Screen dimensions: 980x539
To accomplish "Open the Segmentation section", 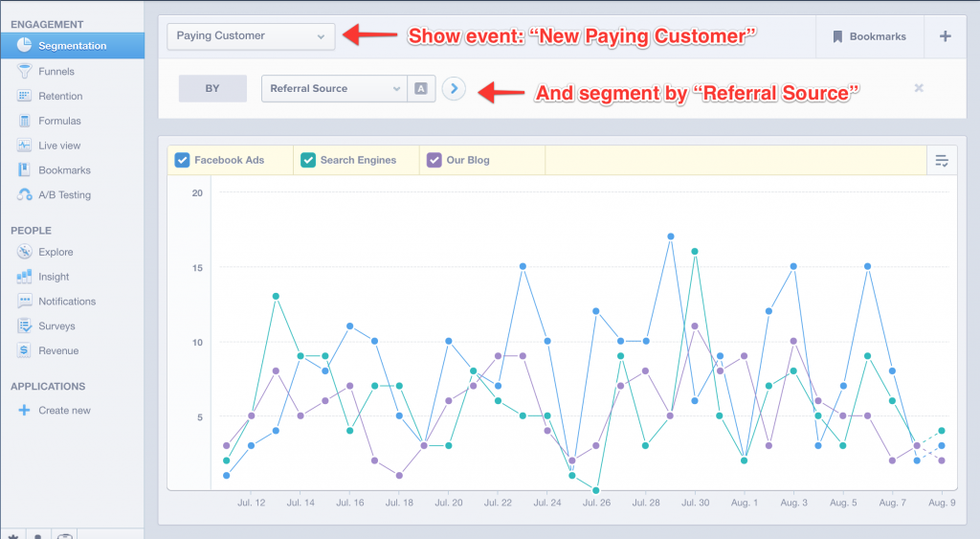I will 73,46.
